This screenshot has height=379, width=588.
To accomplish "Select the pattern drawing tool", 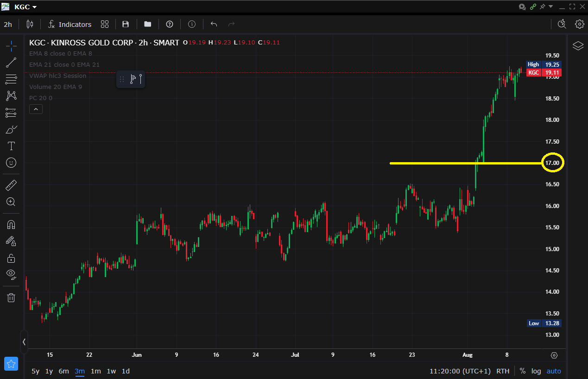I will point(11,96).
